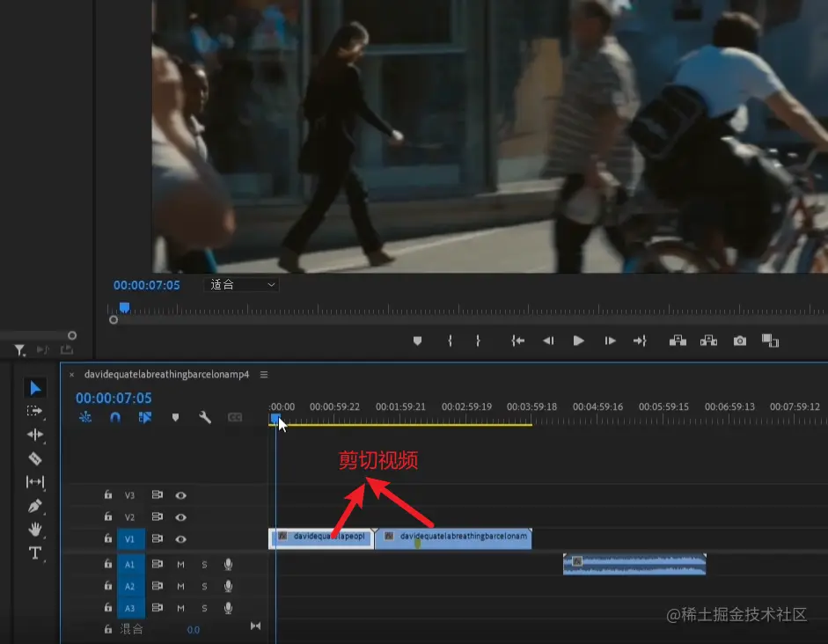828x644 pixels.
Task: Go to Out point
Action: click(x=640, y=341)
